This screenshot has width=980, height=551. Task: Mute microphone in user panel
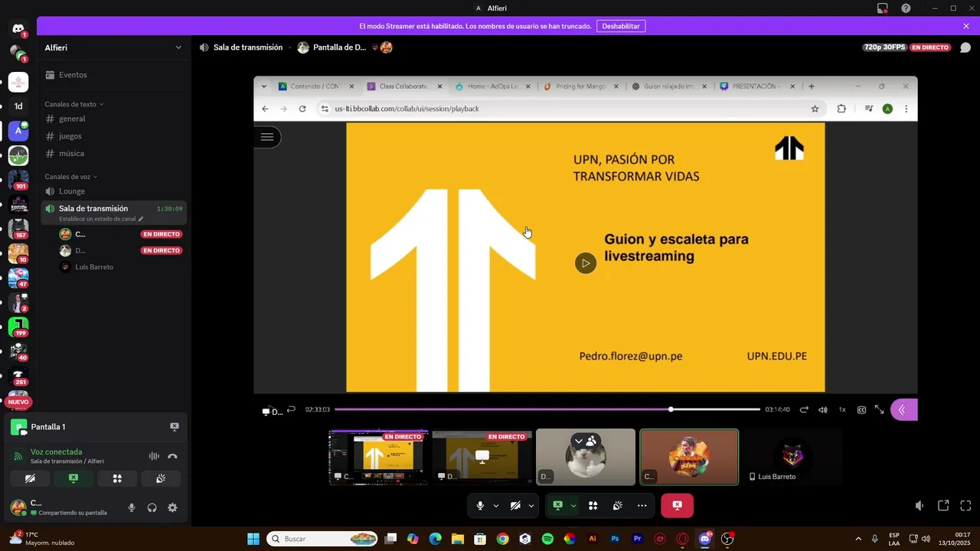pyautogui.click(x=132, y=507)
